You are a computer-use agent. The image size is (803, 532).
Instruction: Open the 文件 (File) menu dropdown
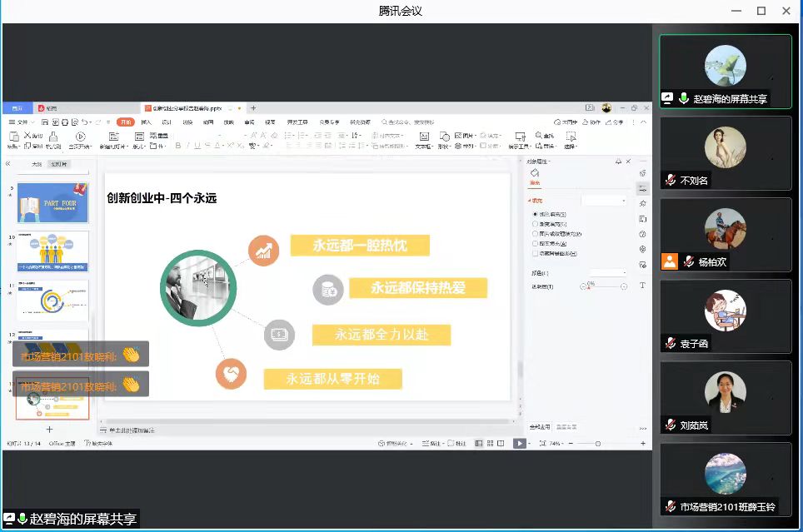coord(21,122)
